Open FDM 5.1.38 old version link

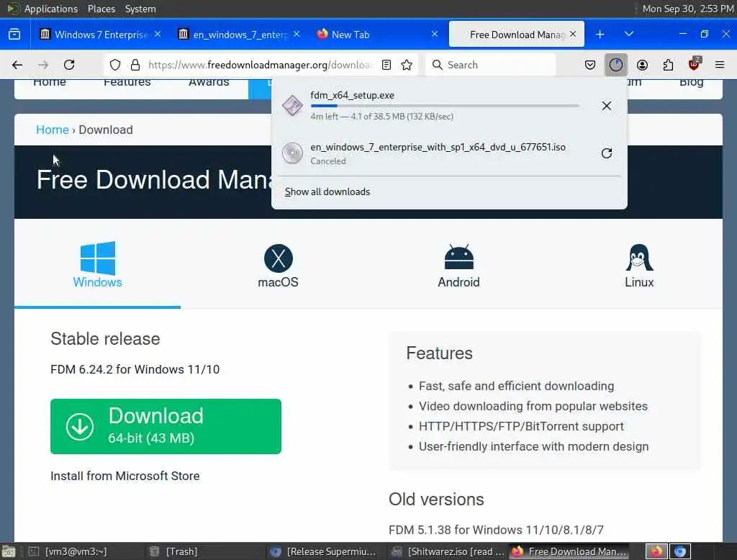pos(496,530)
